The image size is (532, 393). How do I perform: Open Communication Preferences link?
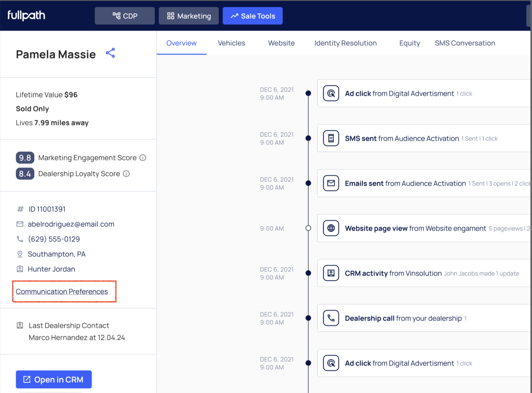point(62,292)
